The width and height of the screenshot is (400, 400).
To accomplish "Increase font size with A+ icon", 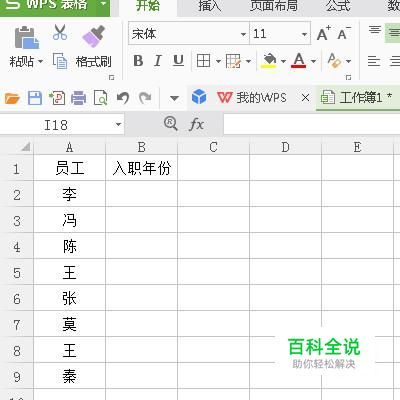I will (x=323, y=33).
